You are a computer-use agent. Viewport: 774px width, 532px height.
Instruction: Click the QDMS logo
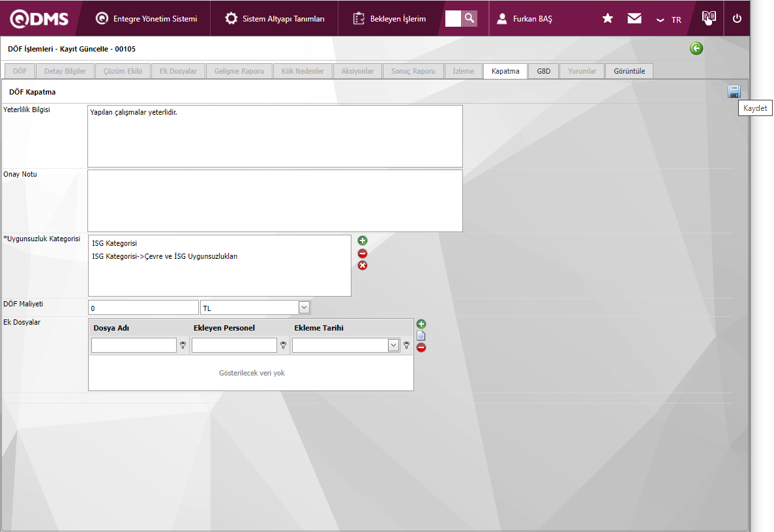point(39,19)
